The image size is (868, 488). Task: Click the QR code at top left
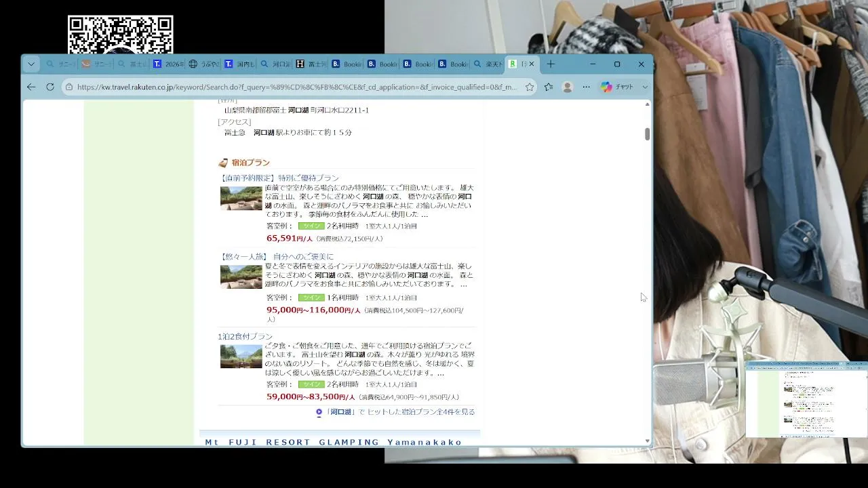[x=121, y=35]
